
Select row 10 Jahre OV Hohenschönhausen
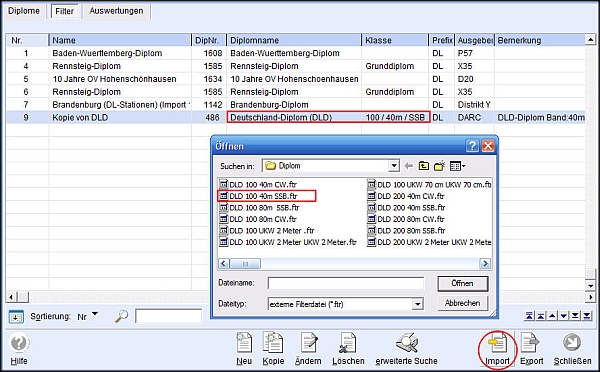pos(295,79)
